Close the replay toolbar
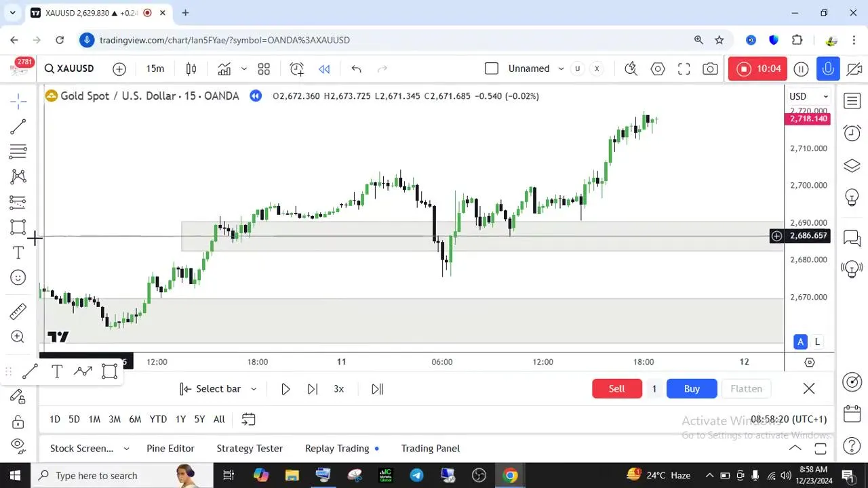This screenshot has width=868, height=488. click(809, 388)
